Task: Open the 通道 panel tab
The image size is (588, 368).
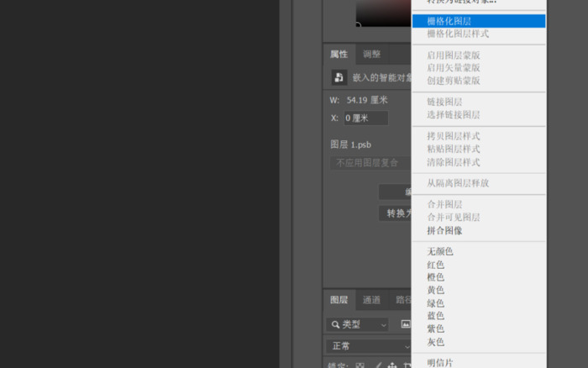Action: [371, 300]
